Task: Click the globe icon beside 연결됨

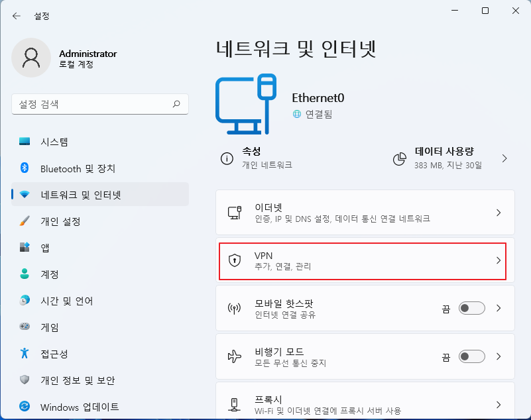Action: pyautogui.click(x=296, y=114)
